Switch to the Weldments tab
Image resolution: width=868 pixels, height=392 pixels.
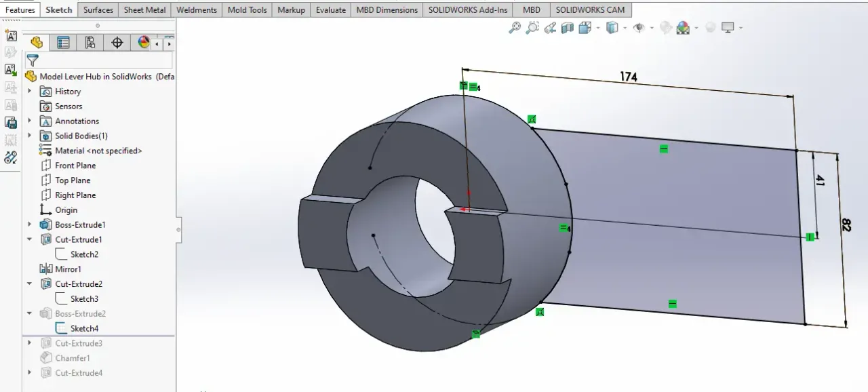click(x=197, y=10)
